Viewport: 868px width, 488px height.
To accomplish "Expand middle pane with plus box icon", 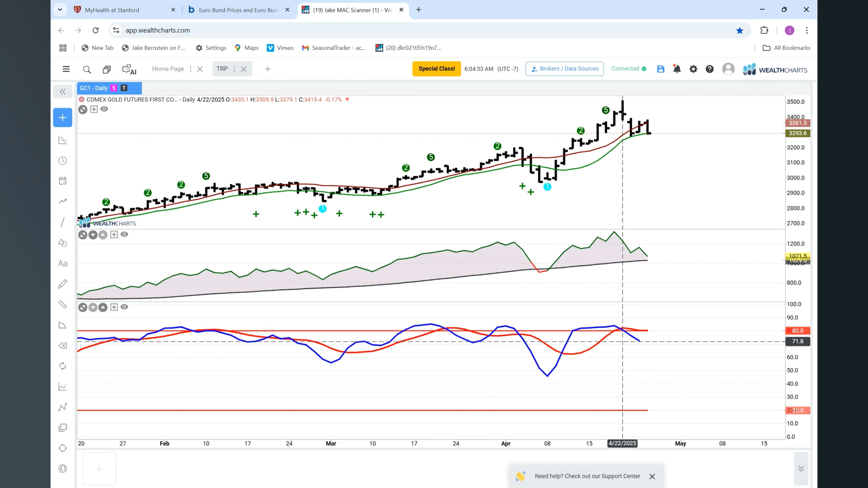I will click(114, 235).
